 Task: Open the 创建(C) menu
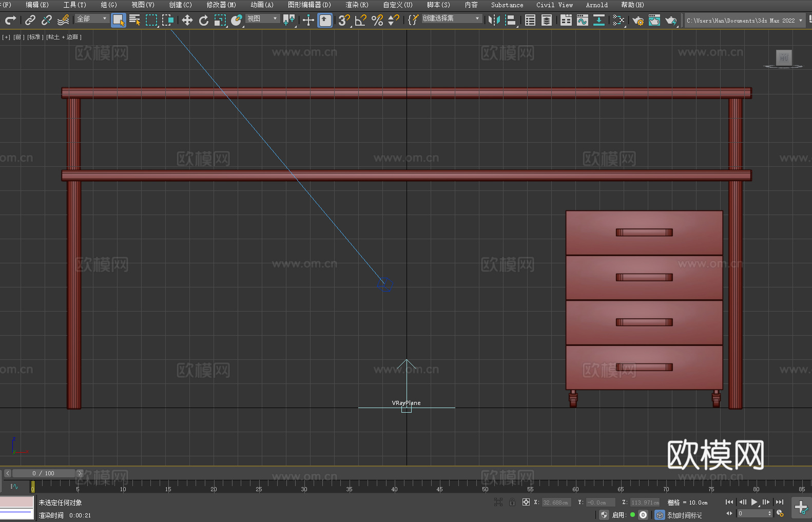(x=180, y=5)
